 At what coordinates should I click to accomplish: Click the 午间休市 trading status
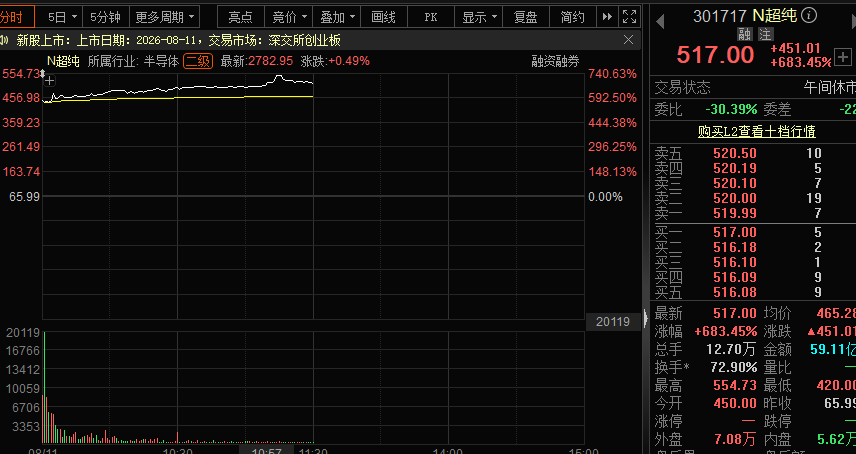(829, 87)
